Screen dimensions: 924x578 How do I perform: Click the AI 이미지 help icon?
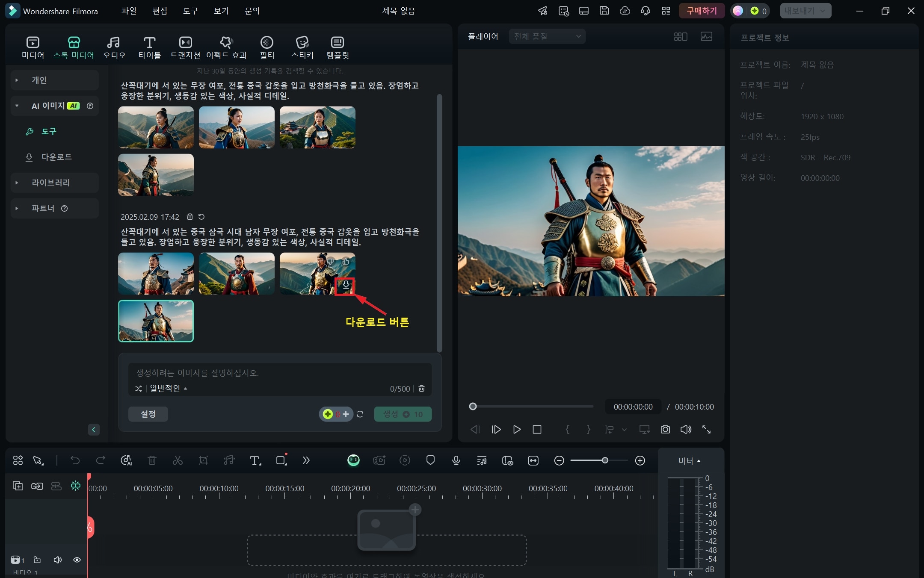[x=90, y=106]
